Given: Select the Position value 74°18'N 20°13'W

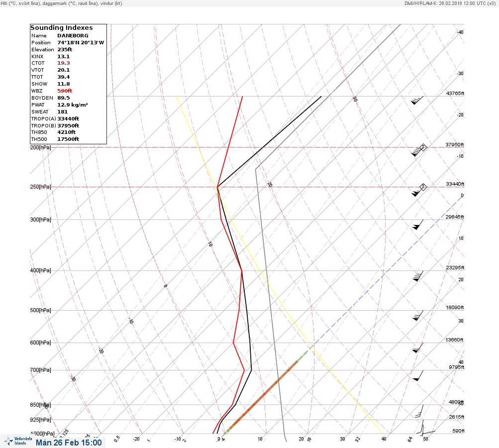Looking at the screenshot, I should [x=81, y=43].
